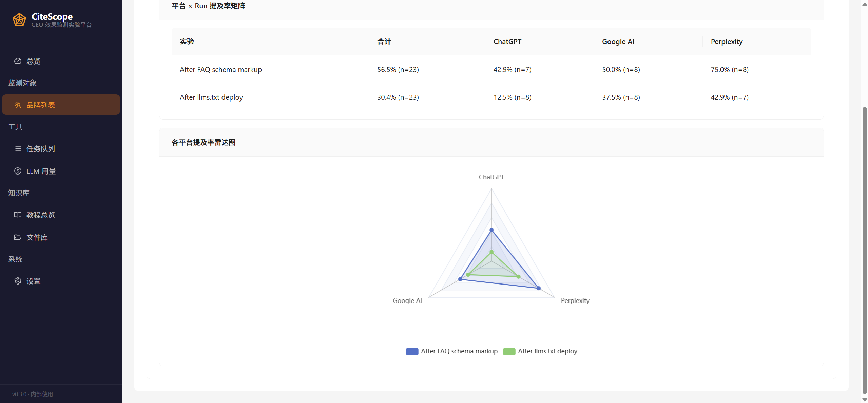Click the blue FAQ Perplexity radar point
This screenshot has height=403, width=868.
tap(539, 288)
